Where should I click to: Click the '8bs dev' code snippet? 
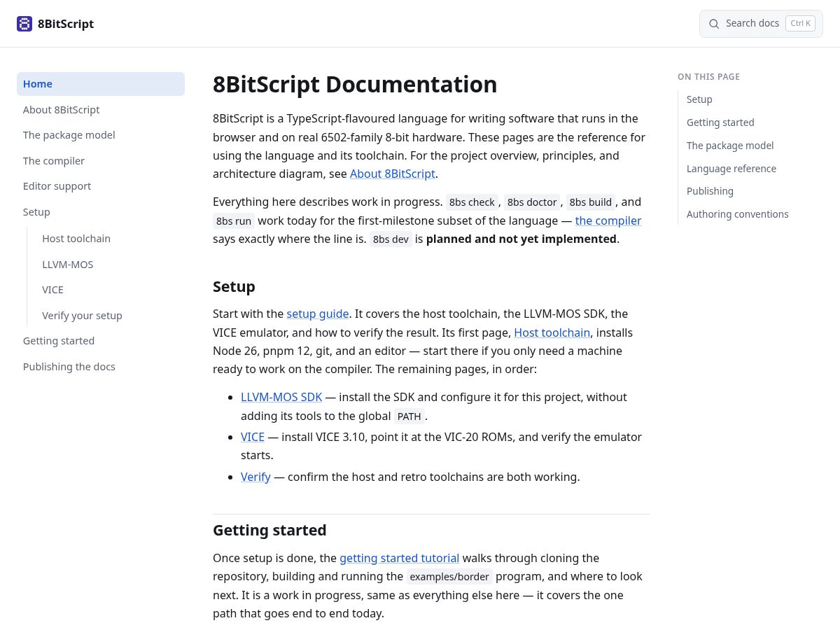pos(391,239)
